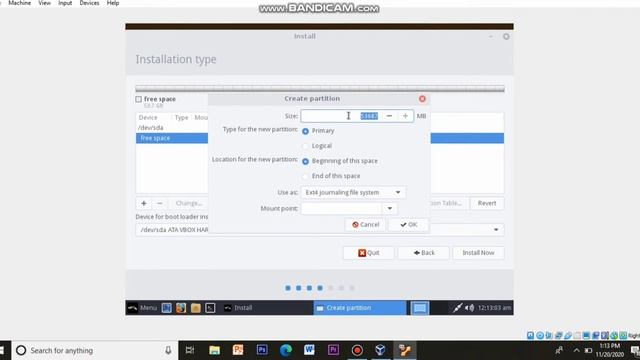Click the Revert button

[x=487, y=203]
